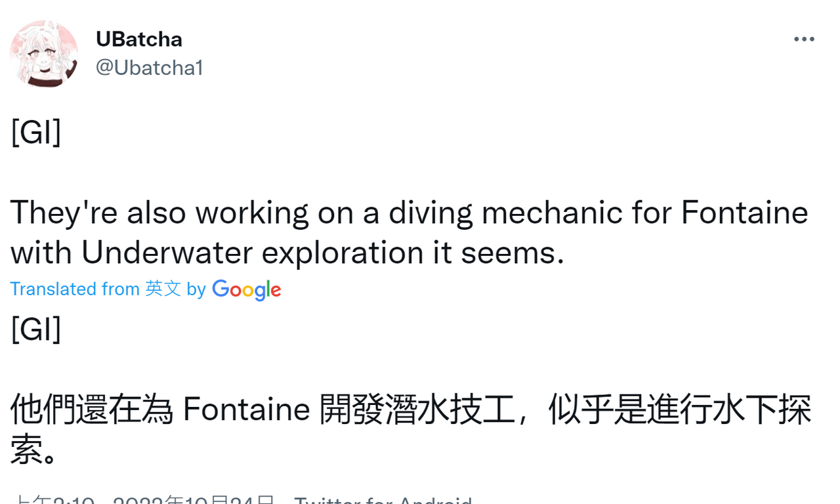
Task: Select the 英文 source language label
Action: pos(163,289)
